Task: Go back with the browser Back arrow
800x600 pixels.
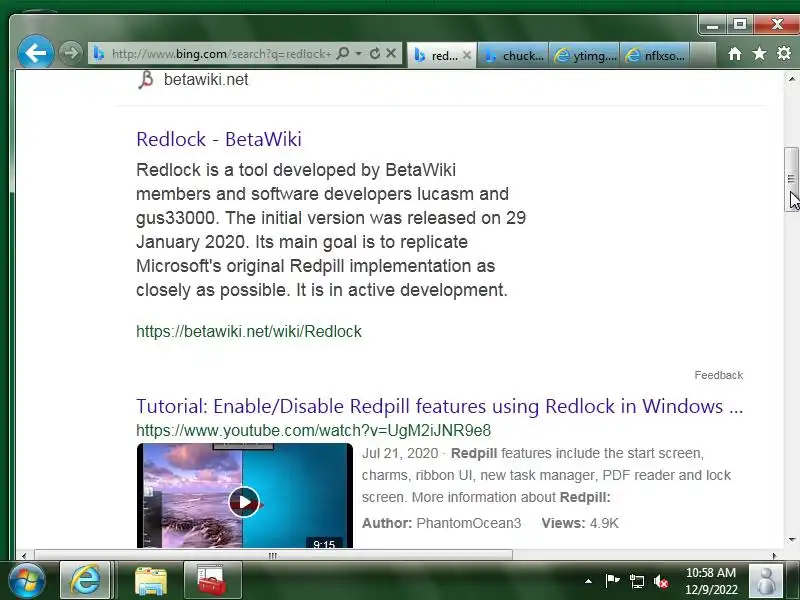Action: [35, 53]
